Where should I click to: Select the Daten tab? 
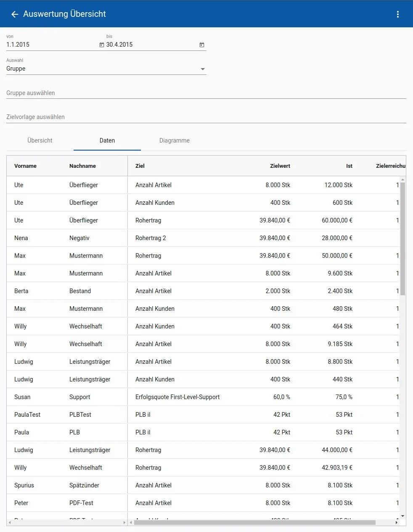[107, 140]
